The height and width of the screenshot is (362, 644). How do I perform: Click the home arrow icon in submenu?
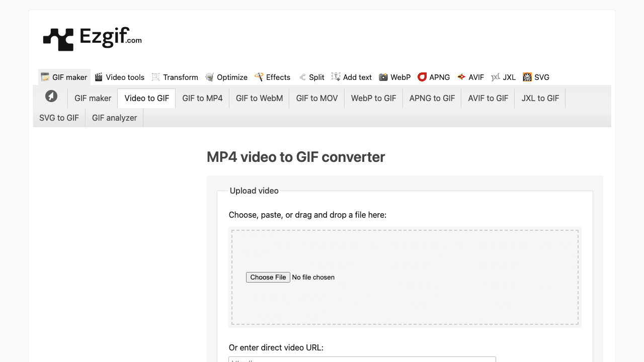point(51,96)
